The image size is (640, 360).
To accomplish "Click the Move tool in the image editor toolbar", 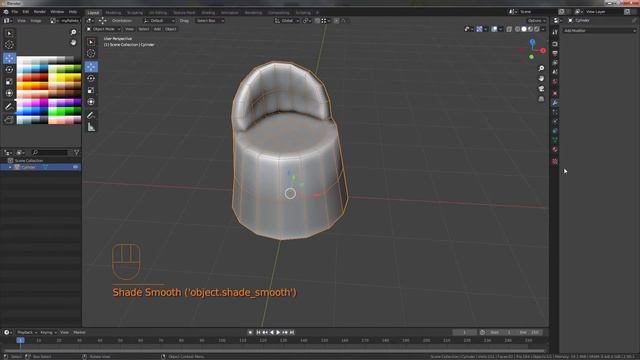I will point(9,58).
